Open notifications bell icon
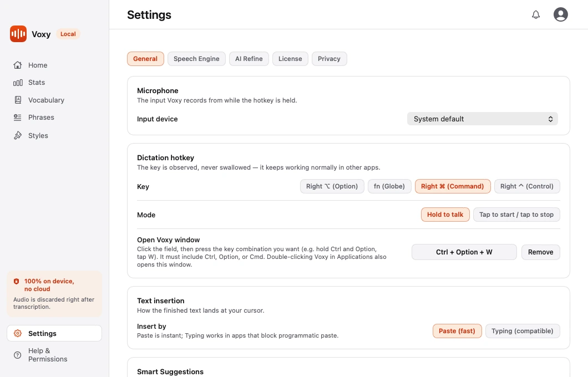This screenshot has width=588, height=377. pos(536,14)
